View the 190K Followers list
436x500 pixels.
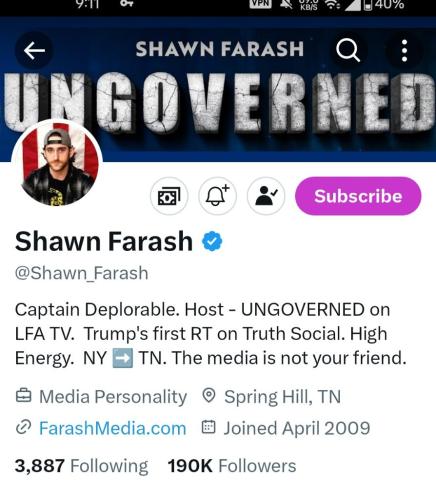tap(232, 466)
